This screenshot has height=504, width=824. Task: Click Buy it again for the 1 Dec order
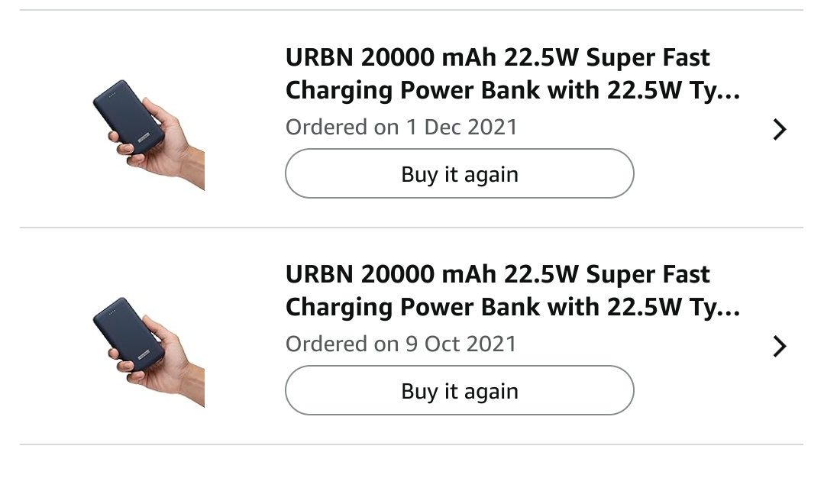(459, 173)
